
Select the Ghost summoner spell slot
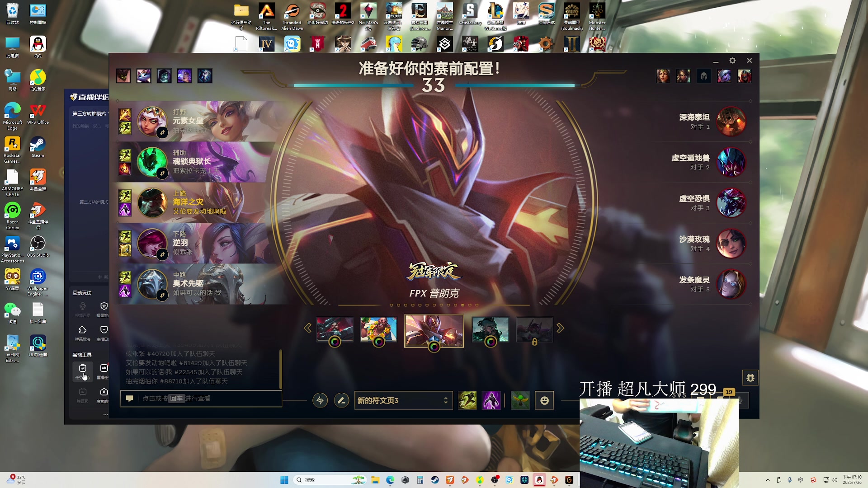tap(467, 400)
